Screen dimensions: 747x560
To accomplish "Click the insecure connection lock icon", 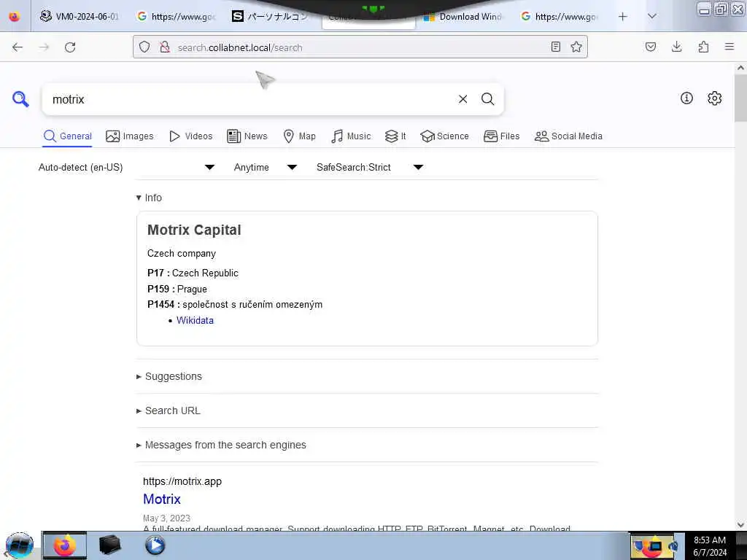I will [x=165, y=47].
